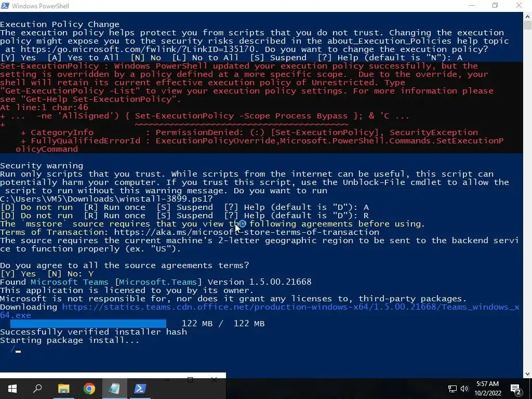Click the 'Execution Policy Change' heading
Screen dimensions: 532x399
pyautogui.click(x=60, y=24)
